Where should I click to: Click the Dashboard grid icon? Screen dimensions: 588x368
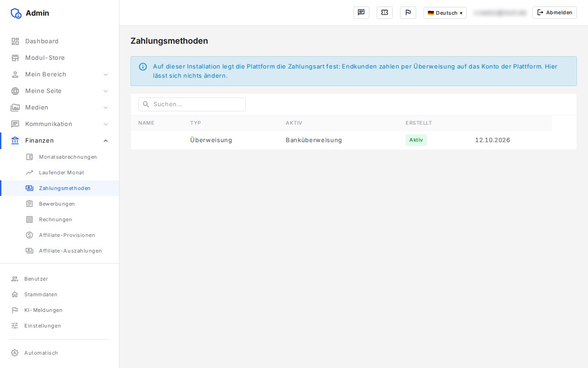[x=15, y=41]
